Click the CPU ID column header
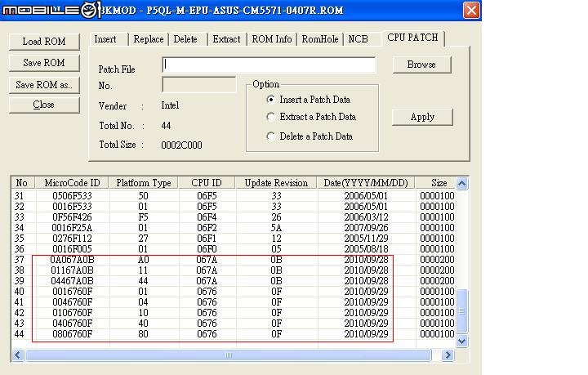This screenshot has height=375, width=588. [x=207, y=183]
